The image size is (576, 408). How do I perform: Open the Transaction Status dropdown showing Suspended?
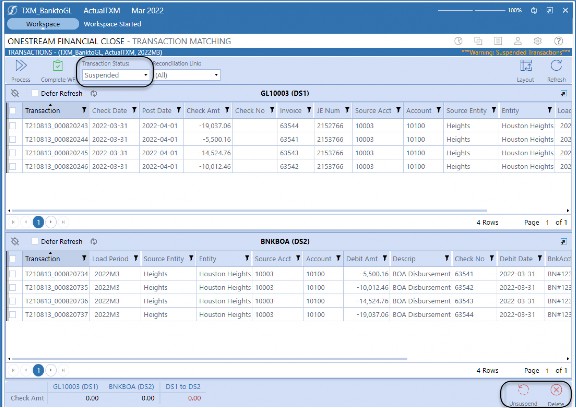pyautogui.click(x=115, y=75)
